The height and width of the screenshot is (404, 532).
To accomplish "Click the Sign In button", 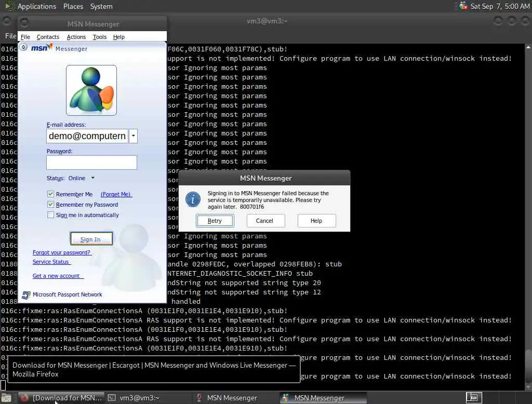I will tap(91, 239).
